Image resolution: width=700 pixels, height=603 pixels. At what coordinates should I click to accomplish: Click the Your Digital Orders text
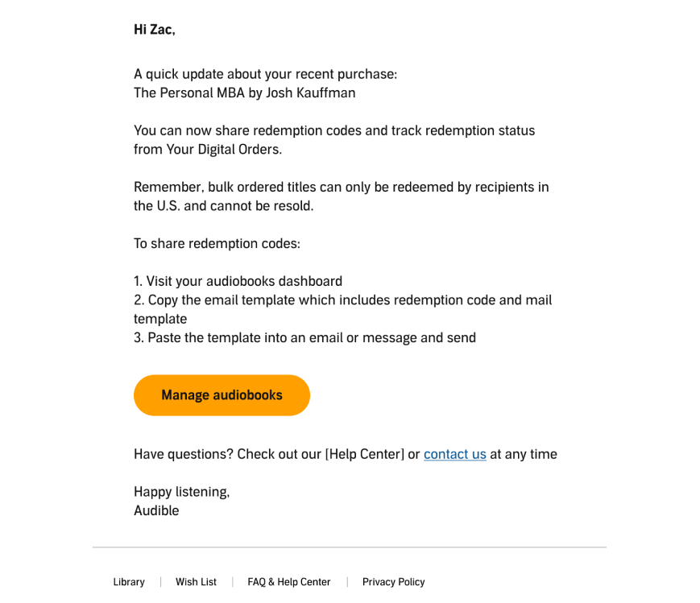[x=224, y=150]
